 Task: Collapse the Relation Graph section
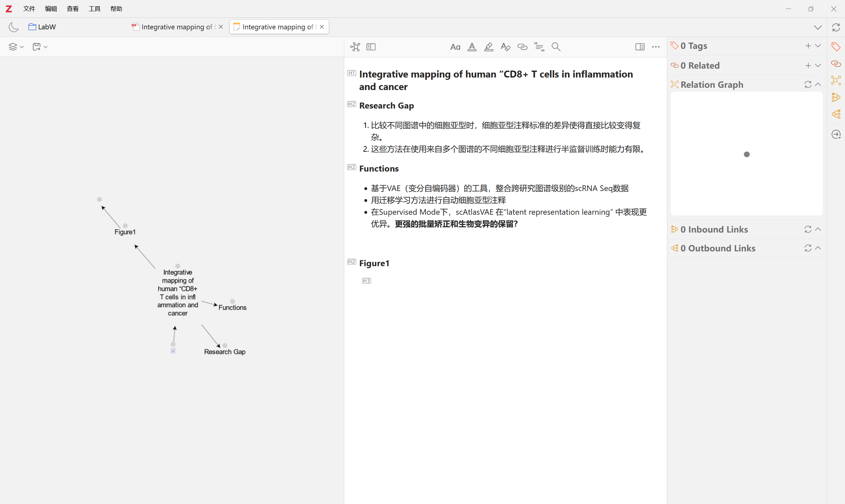818,84
